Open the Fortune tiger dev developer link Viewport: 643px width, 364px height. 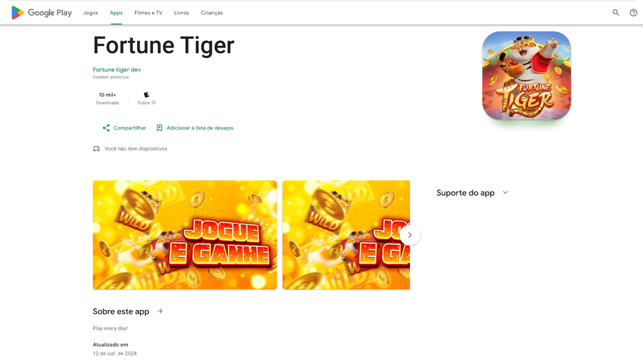[117, 70]
